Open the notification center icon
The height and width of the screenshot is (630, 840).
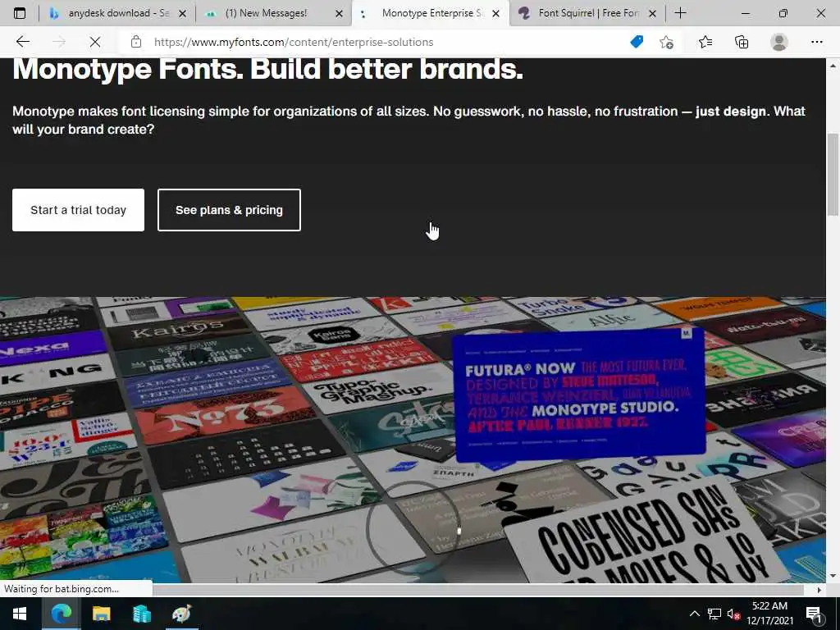(815, 614)
